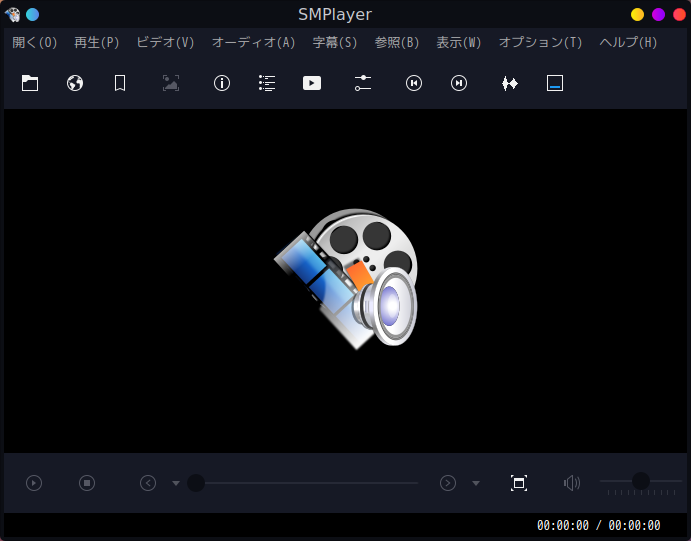Close window with red button
This screenshot has width=691, height=541.
680,15
